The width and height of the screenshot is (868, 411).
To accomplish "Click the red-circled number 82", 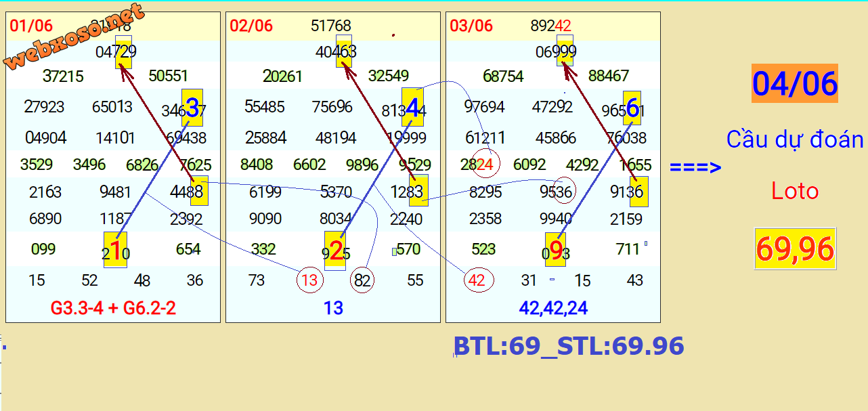I will coord(362,280).
